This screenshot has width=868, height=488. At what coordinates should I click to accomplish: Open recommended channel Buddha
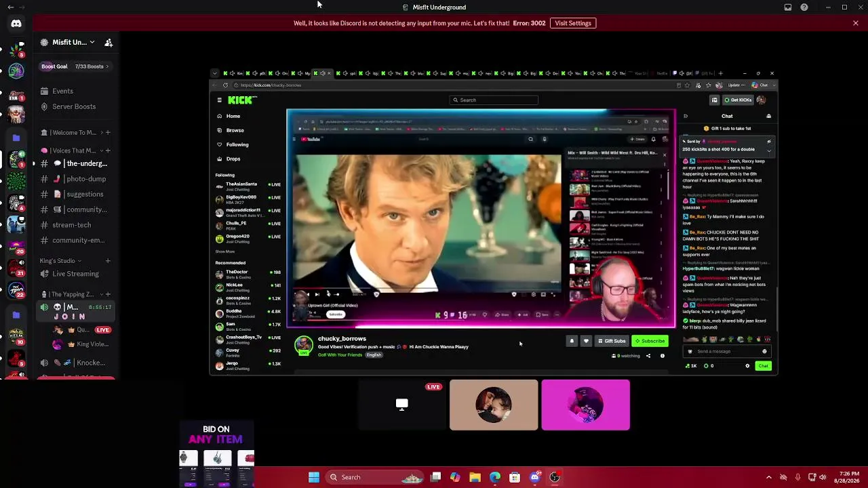point(248,312)
